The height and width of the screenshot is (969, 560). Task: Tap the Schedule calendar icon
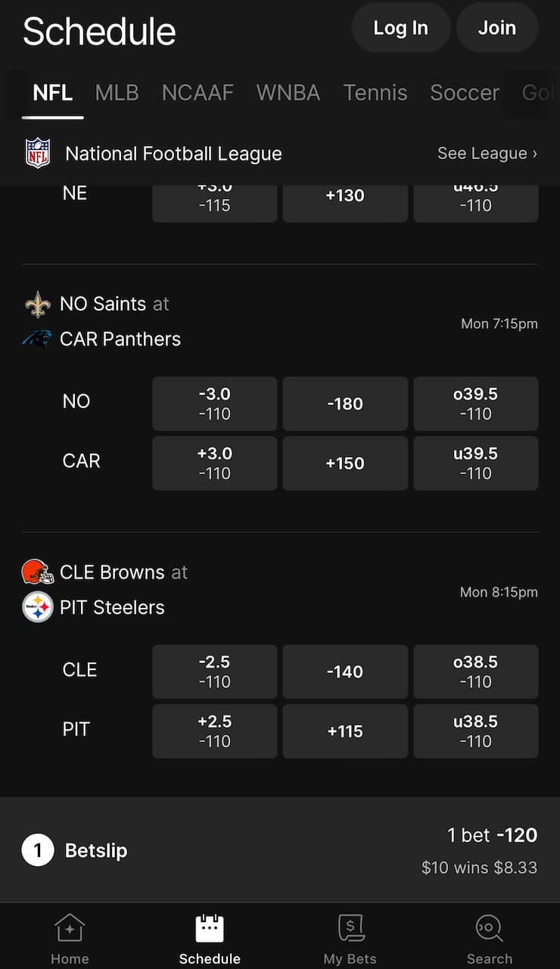210,928
